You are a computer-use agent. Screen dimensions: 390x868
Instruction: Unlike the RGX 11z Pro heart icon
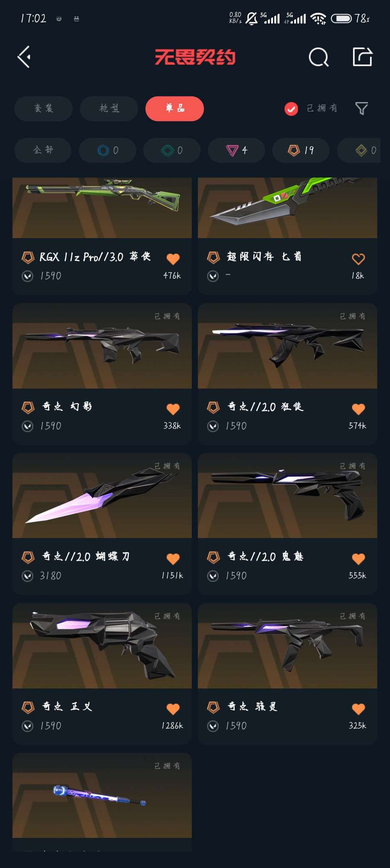[173, 259]
